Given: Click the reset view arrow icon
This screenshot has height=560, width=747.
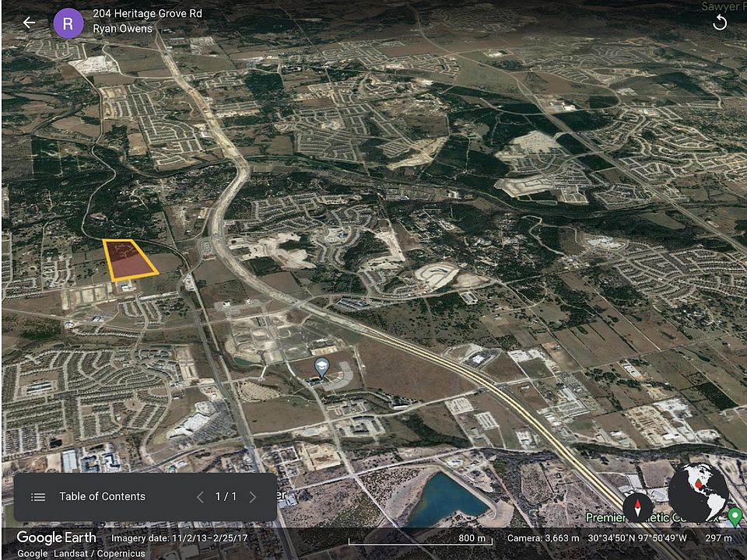Looking at the screenshot, I should point(720,23).
